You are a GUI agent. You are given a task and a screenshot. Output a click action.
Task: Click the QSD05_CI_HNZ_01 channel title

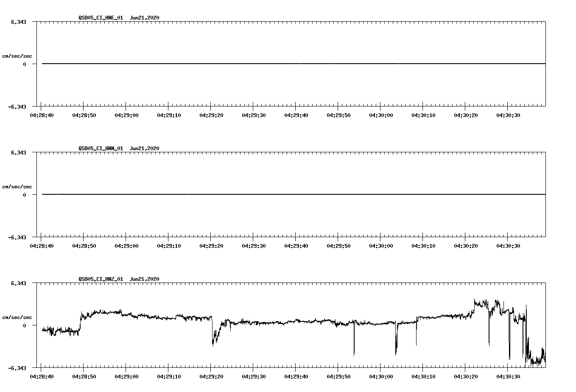click(101, 279)
